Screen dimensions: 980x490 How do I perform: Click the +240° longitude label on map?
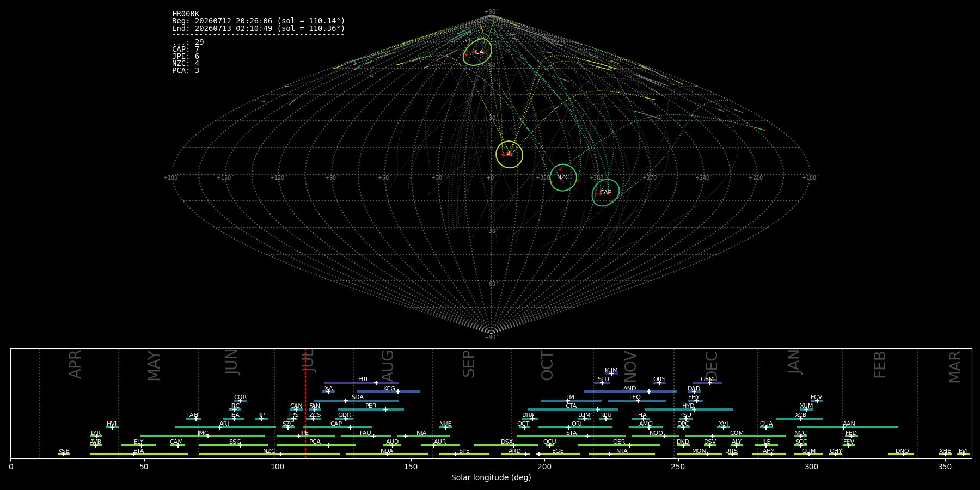click(x=702, y=177)
